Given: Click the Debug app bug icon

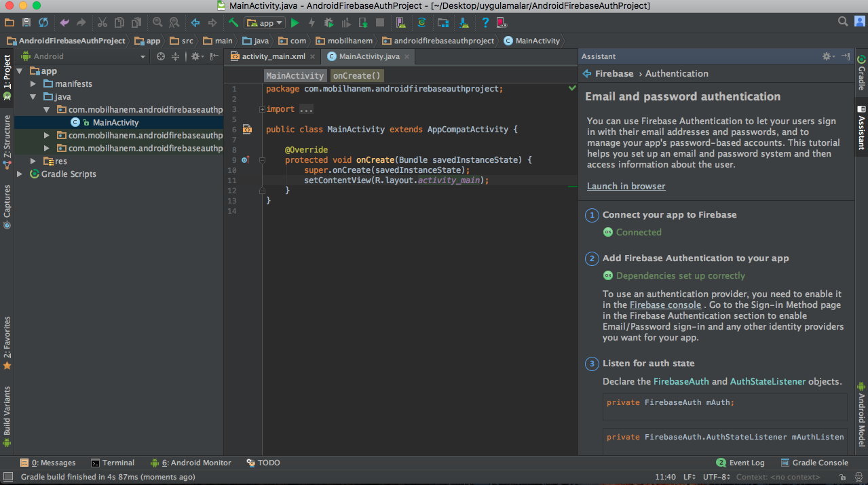Looking at the screenshot, I should tap(328, 23).
